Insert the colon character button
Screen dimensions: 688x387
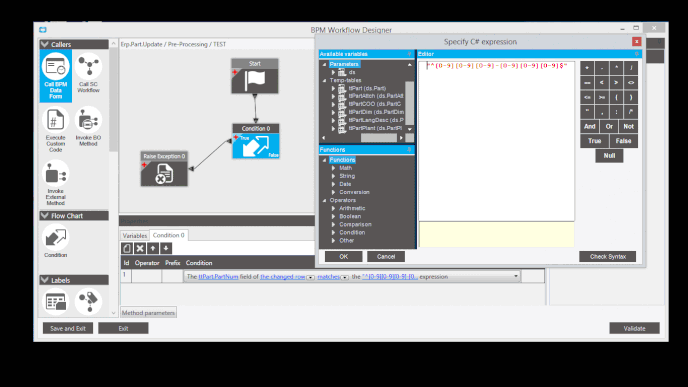[616, 112]
